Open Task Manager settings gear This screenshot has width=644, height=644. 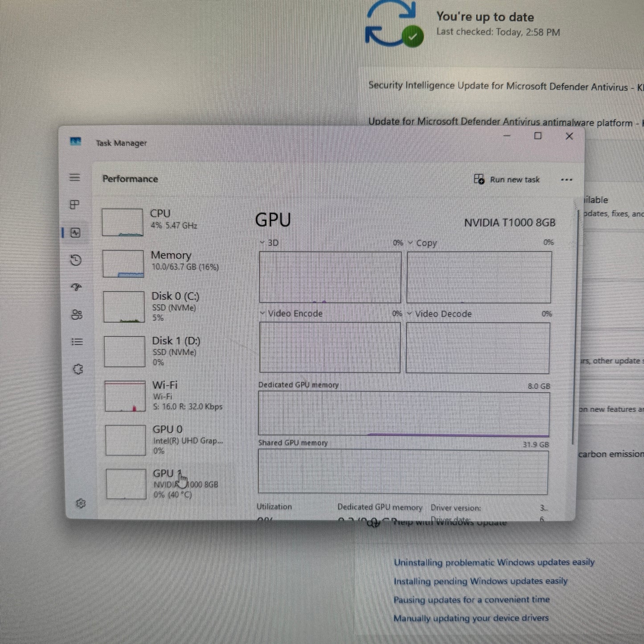[81, 503]
